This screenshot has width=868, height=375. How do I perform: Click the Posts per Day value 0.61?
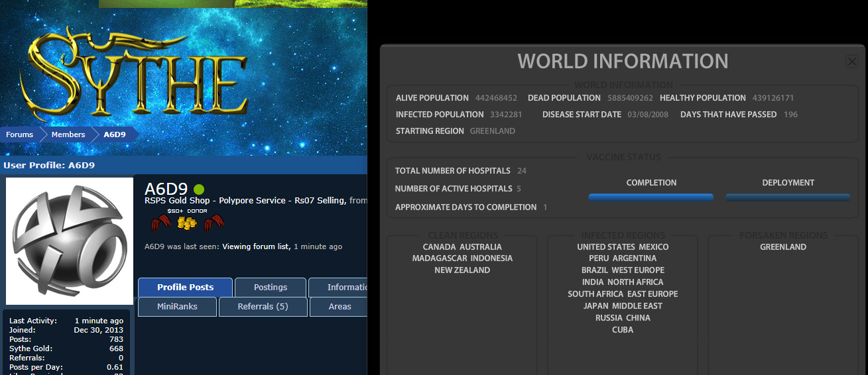115,367
